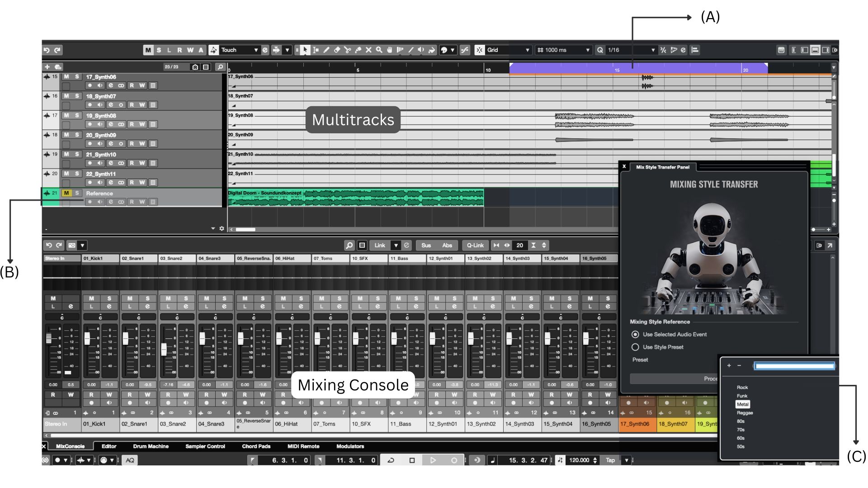Click the MixConsole camera snapshot icon

coord(72,245)
